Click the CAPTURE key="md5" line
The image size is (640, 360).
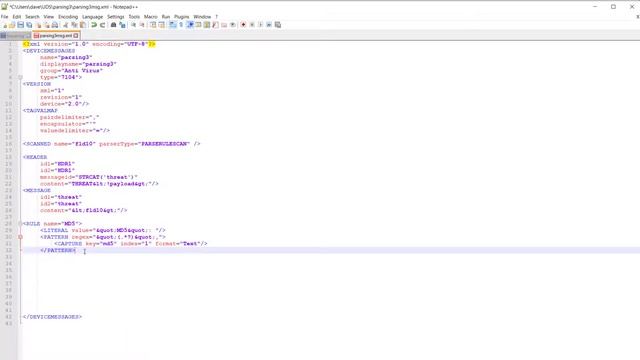click(x=131, y=244)
